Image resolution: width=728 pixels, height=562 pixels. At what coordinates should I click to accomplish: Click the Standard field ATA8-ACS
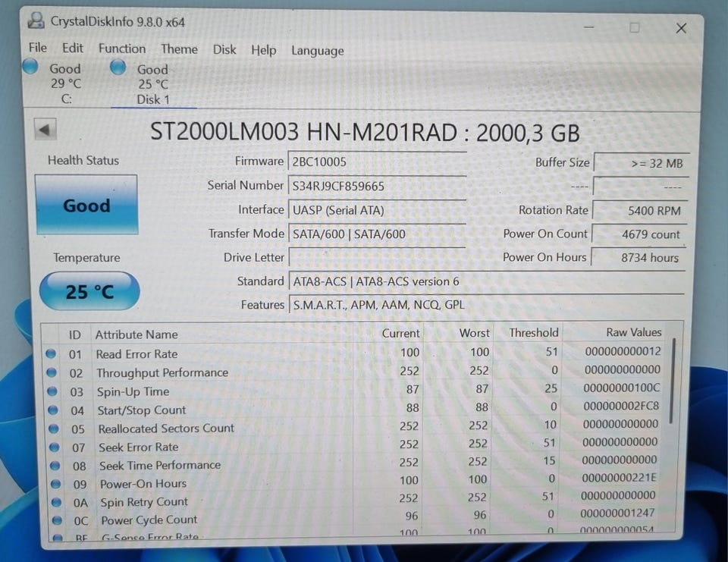click(x=487, y=281)
